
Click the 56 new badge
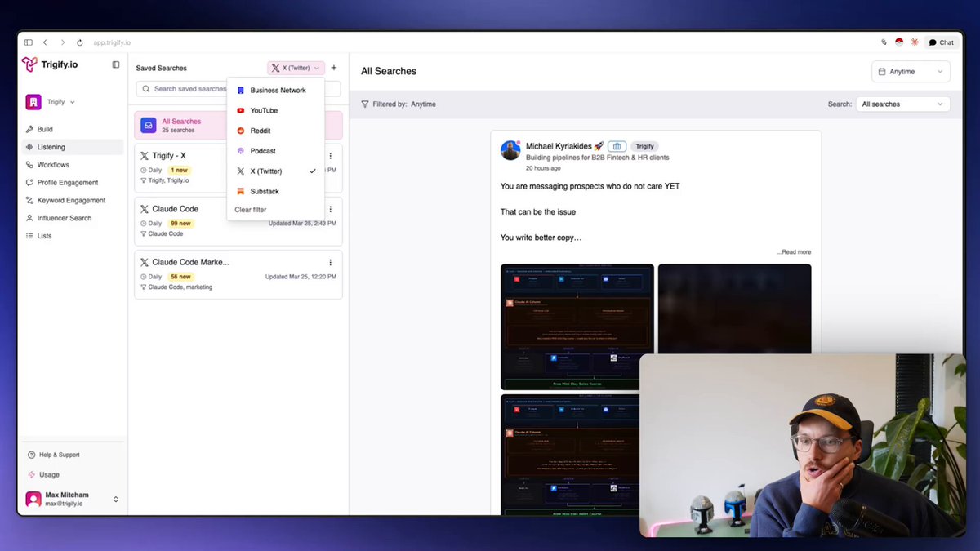[x=180, y=277]
